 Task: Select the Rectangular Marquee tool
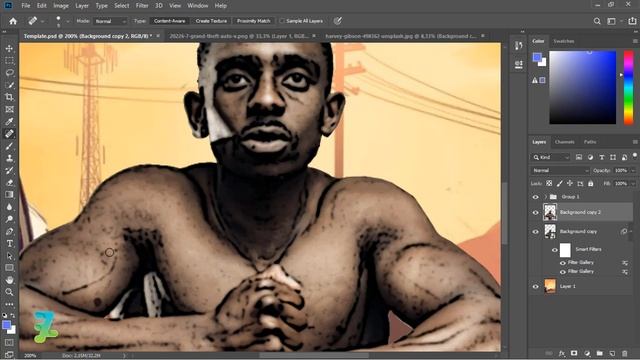point(9,60)
